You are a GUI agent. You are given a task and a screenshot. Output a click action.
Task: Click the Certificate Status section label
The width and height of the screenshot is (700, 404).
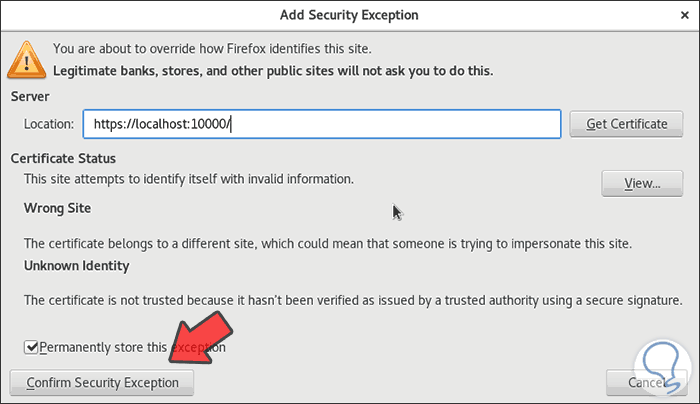pyautogui.click(x=63, y=159)
